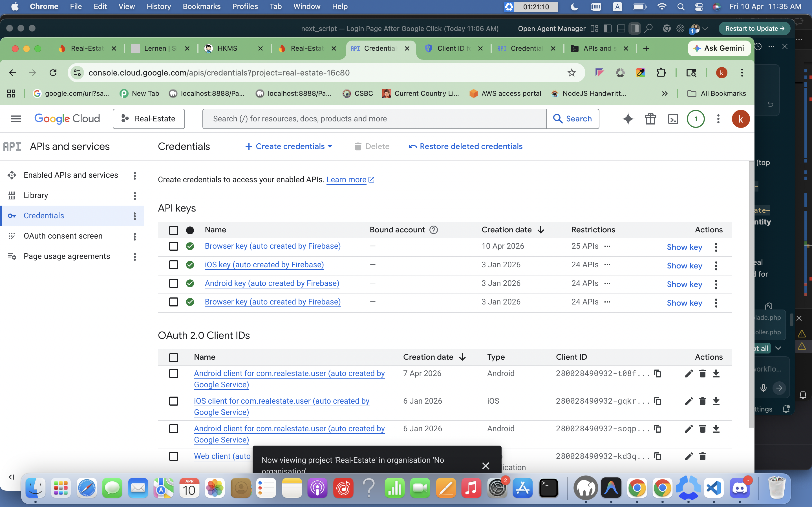Open the Cloud Shell terminal icon
812x507 pixels.
tap(673, 119)
